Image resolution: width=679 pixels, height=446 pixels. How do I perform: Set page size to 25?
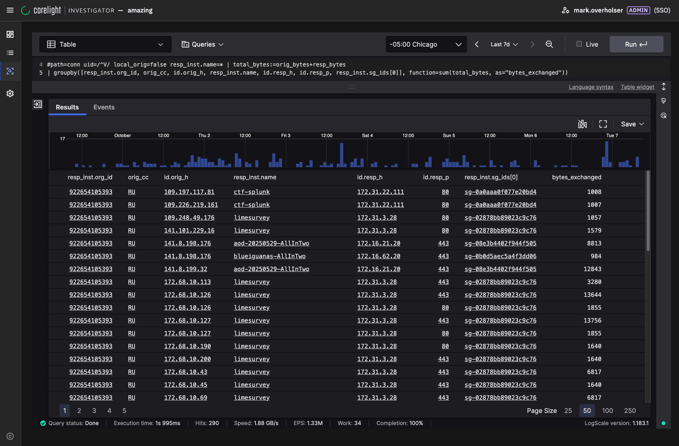point(568,410)
